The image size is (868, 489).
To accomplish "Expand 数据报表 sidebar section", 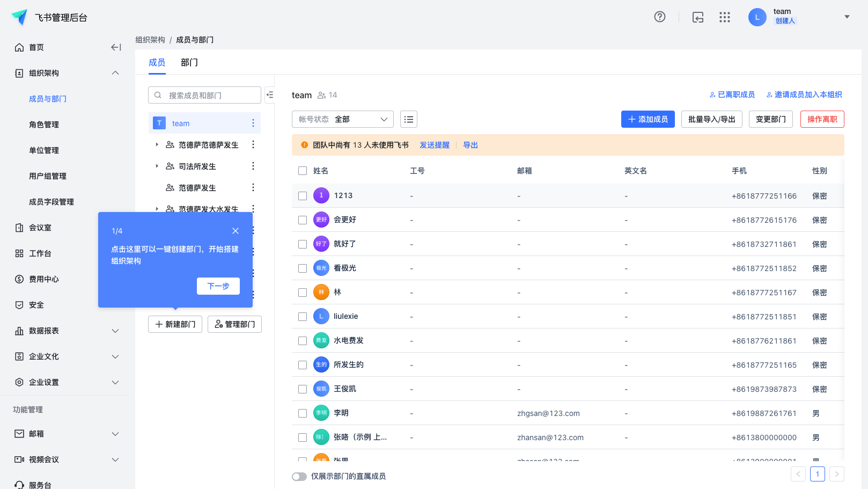I will click(x=115, y=331).
